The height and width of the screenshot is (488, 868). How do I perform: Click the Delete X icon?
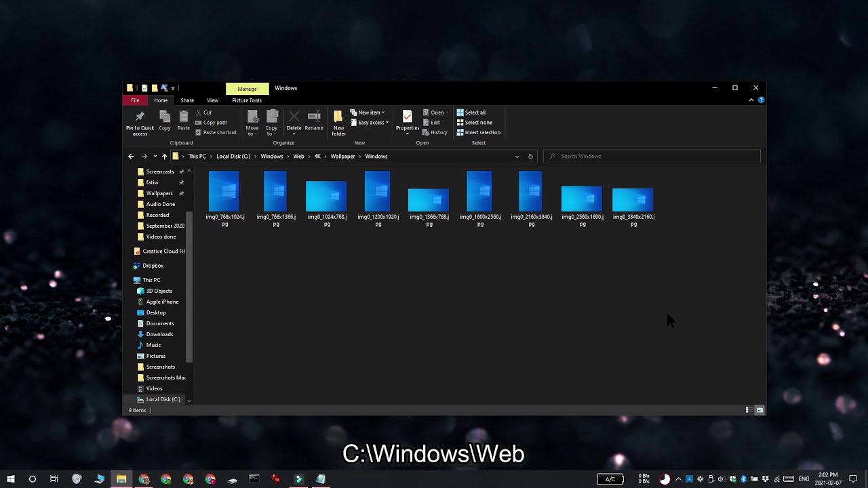pos(294,117)
